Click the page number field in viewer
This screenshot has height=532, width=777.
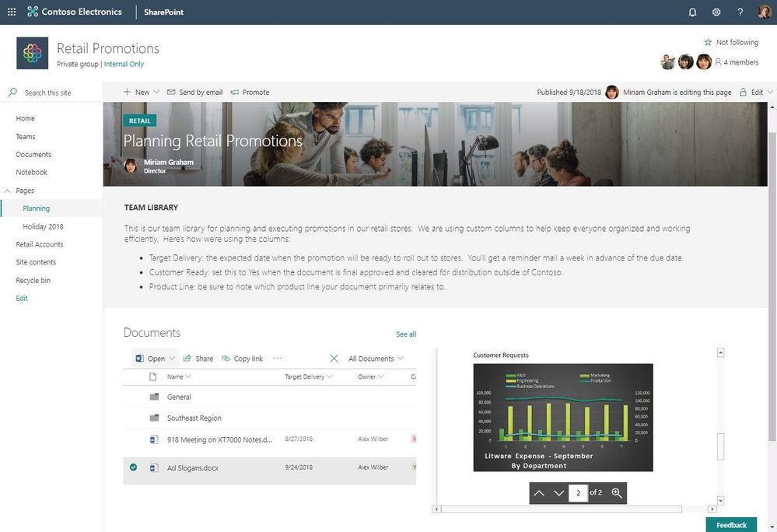point(578,493)
